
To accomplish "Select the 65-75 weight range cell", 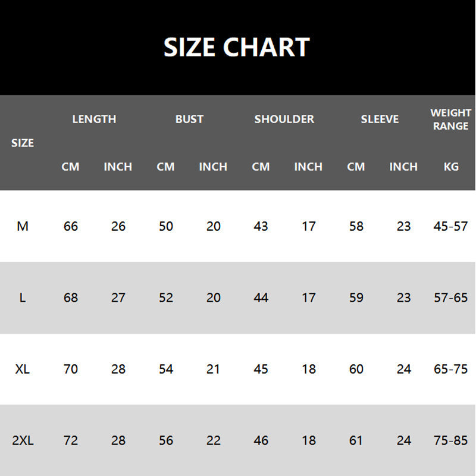I will 451,369.
